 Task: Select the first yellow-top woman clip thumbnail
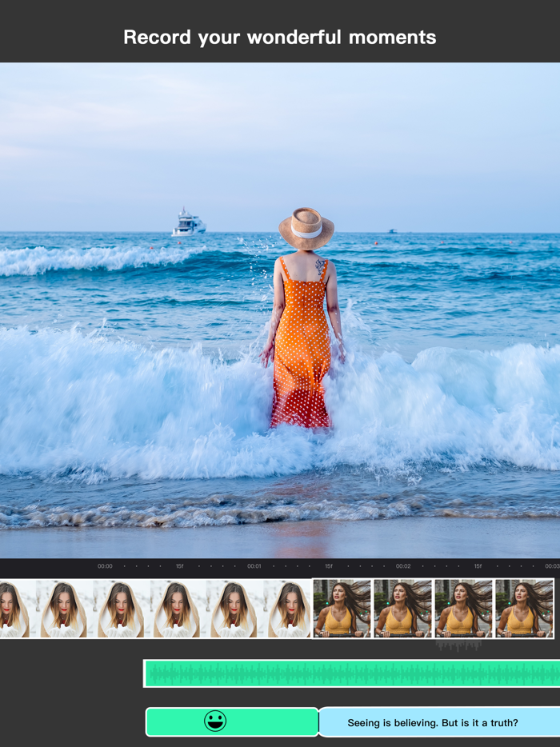pyautogui.click(x=342, y=609)
